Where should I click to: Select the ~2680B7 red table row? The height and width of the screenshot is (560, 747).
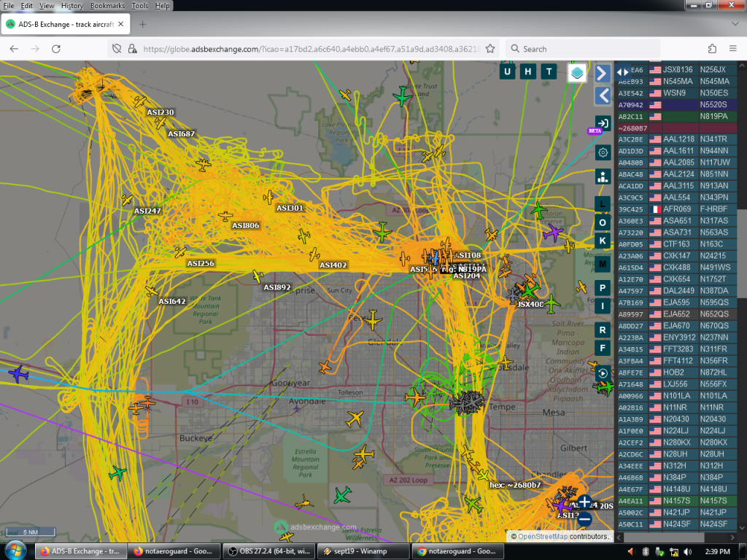point(678,128)
